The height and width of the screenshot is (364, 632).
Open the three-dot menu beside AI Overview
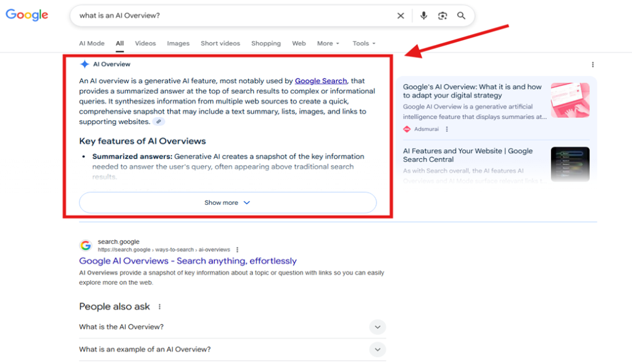coord(592,64)
